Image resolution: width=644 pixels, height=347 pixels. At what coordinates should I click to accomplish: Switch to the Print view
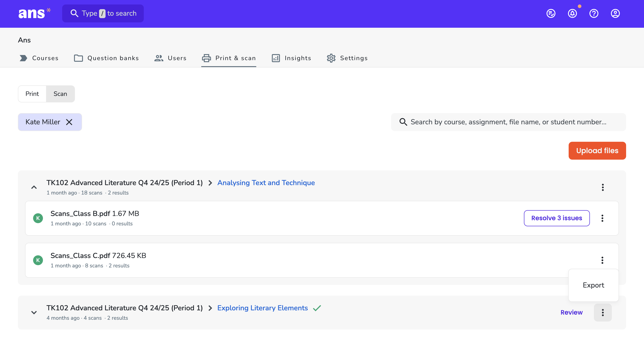tap(32, 94)
